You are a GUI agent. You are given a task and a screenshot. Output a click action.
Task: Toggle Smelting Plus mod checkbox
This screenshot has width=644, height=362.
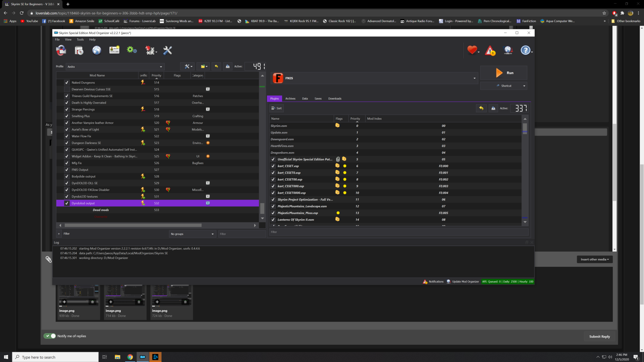coord(67,116)
